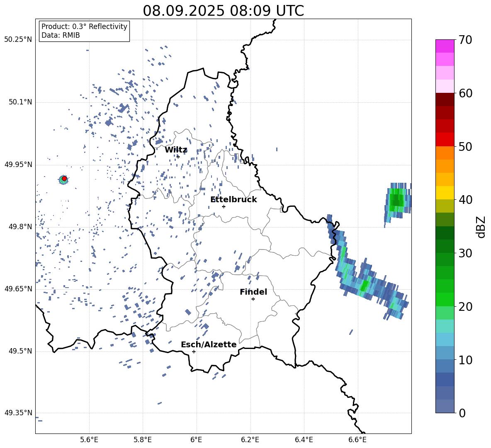
Task: Click the 49.35°N latitude label
Action: (18, 413)
